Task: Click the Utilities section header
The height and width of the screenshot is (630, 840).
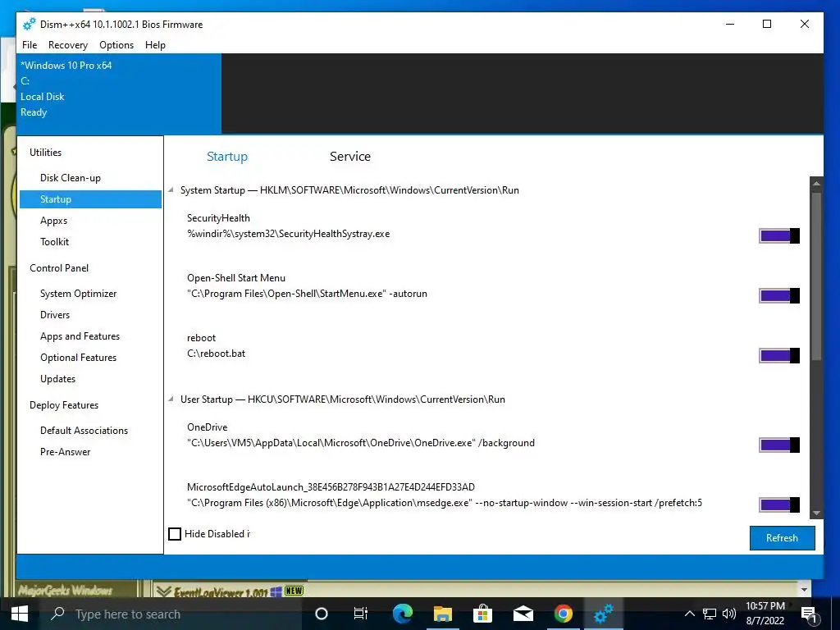Action: (x=46, y=153)
